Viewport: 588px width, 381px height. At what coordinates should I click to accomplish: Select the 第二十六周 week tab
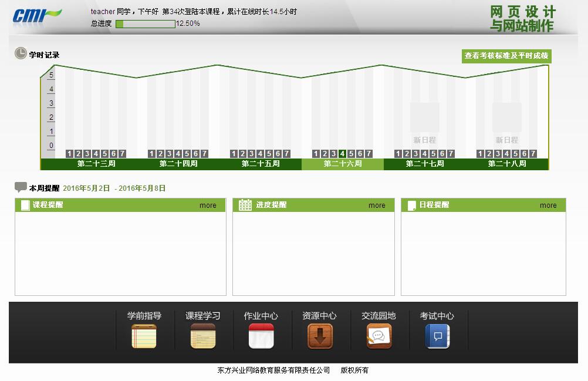(343, 164)
